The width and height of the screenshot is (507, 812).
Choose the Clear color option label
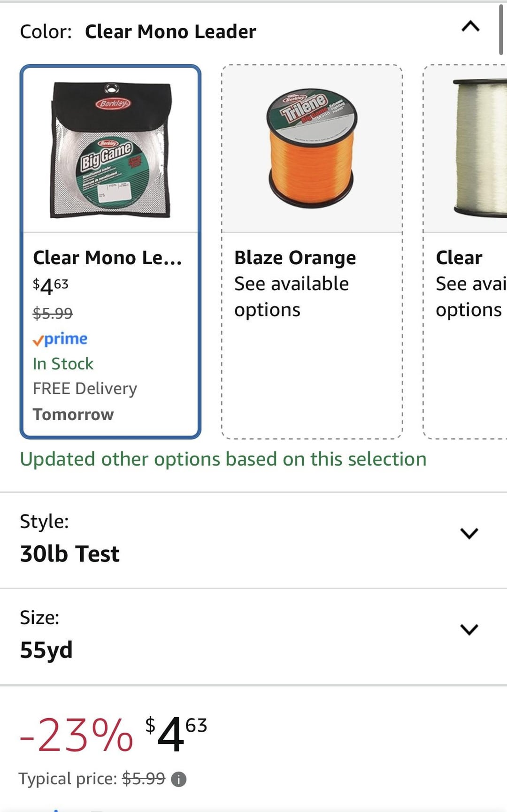point(459,258)
